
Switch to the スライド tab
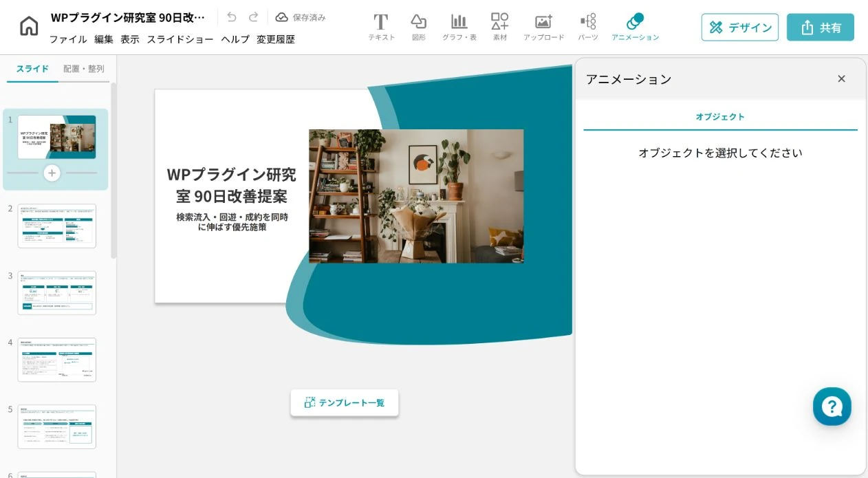(32, 69)
